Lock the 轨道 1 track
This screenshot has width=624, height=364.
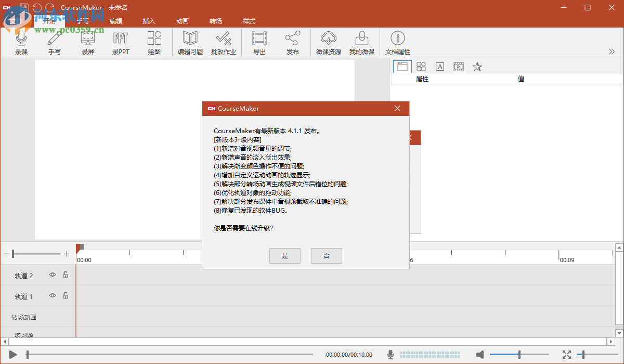coord(66,295)
